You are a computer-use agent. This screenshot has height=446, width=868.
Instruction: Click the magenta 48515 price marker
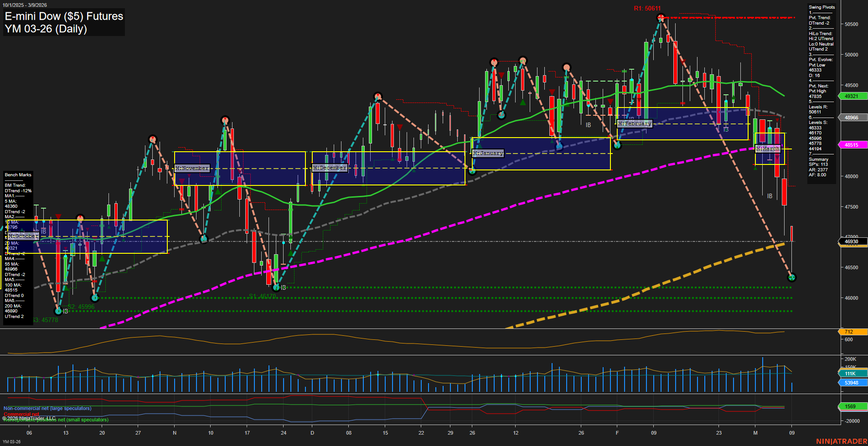pos(851,145)
